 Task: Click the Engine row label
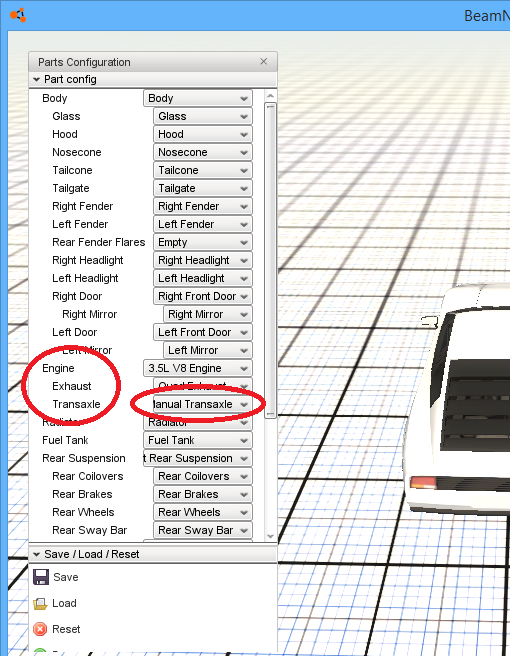[58, 368]
